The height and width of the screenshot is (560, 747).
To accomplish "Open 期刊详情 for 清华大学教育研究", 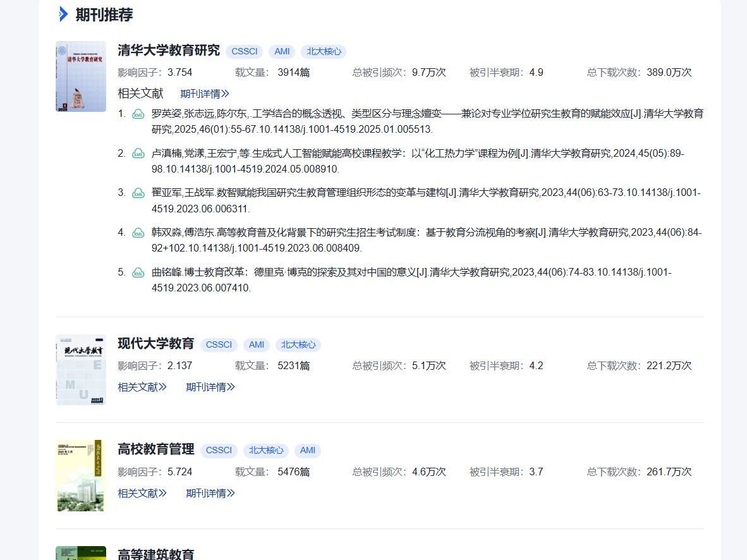I will [205, 94].
